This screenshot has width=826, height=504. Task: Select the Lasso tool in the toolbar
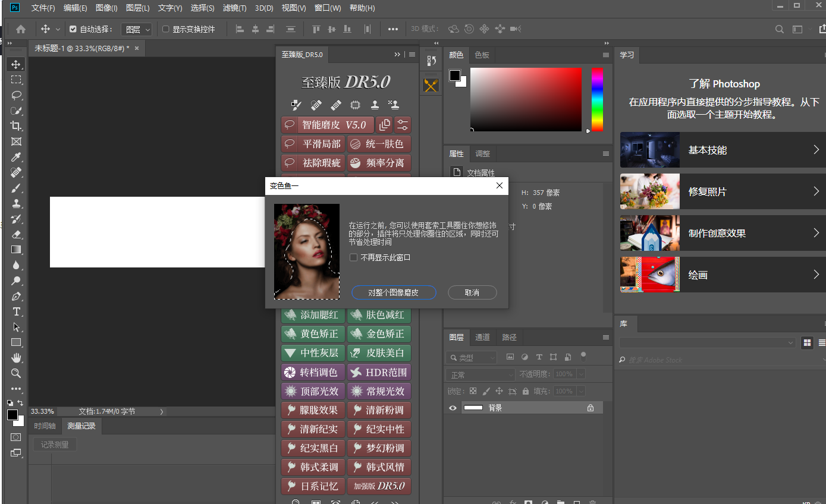pyautogui.click(x=16, y=95)
